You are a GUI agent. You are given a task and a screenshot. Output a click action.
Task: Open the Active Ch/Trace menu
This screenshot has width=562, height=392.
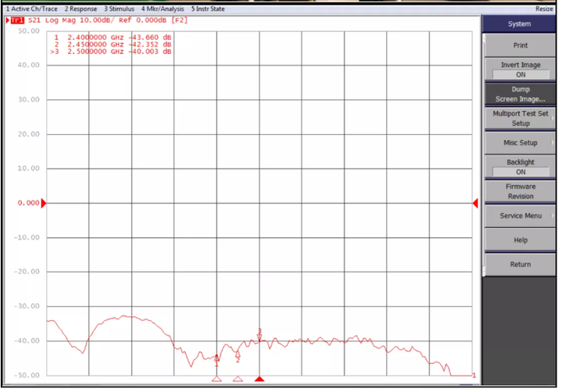[x=31, y=9]
